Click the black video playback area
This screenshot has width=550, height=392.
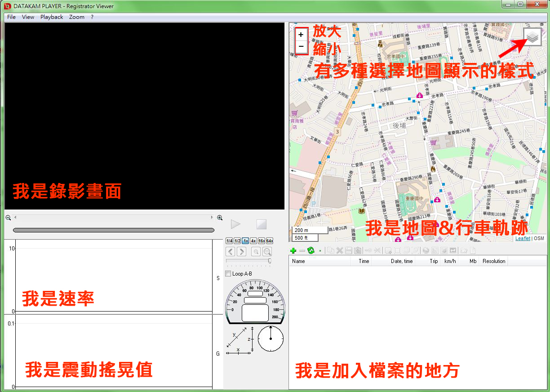click(x=144, y=116)
